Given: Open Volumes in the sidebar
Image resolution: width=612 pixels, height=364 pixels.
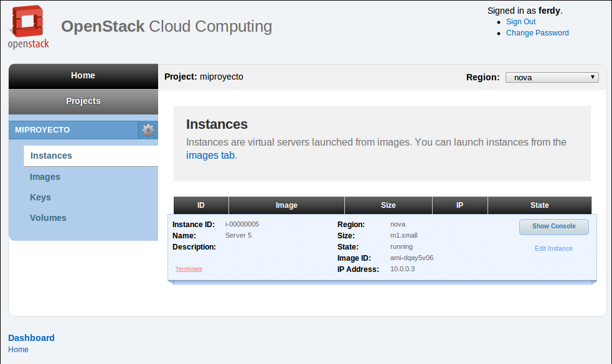Looking at the screenshot, I should pos(48,218).
